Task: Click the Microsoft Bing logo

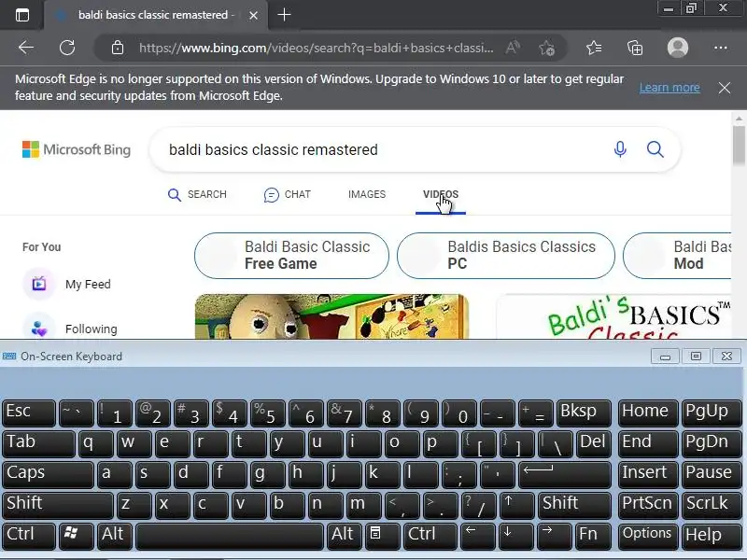Action: (x=77, y=149)
